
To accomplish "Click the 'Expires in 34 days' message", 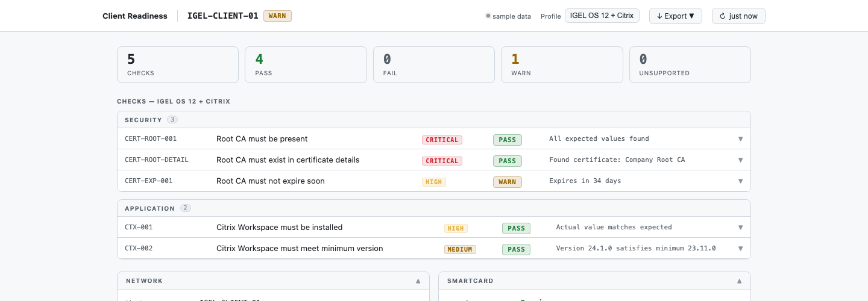I will (585, 181).
